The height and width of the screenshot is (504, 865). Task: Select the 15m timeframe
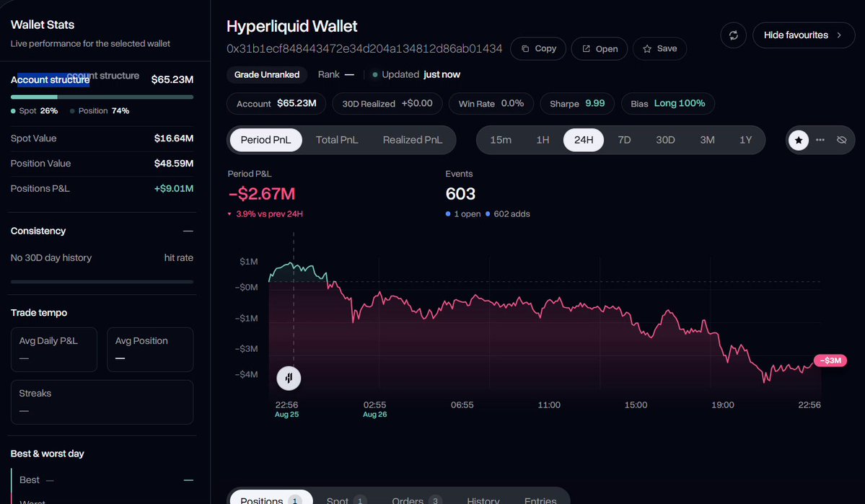pyautogui.click(x=501, y=140)
